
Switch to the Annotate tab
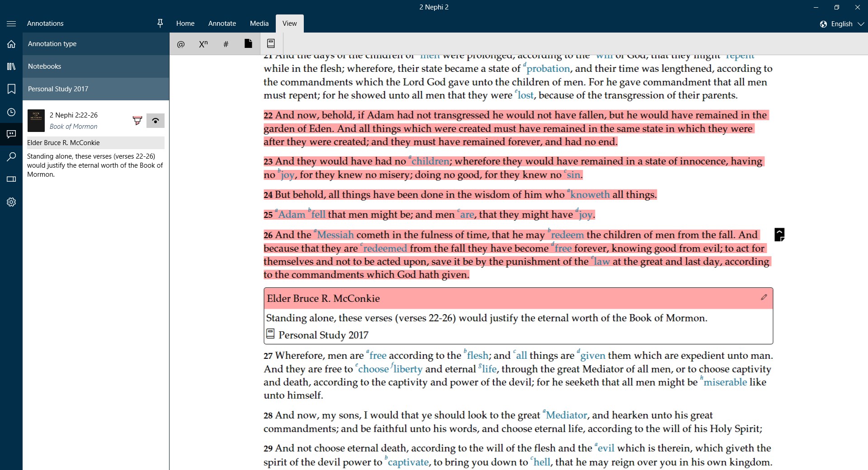tap(222, 23)
